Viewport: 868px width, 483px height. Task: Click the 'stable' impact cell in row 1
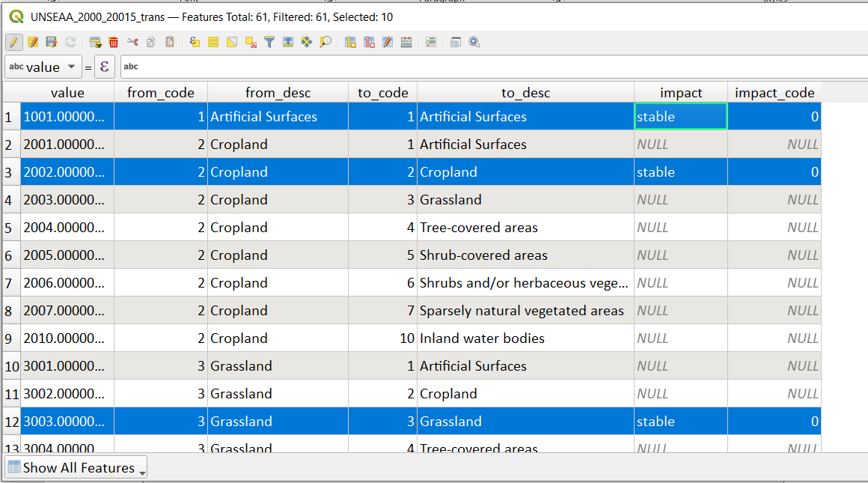681,116
